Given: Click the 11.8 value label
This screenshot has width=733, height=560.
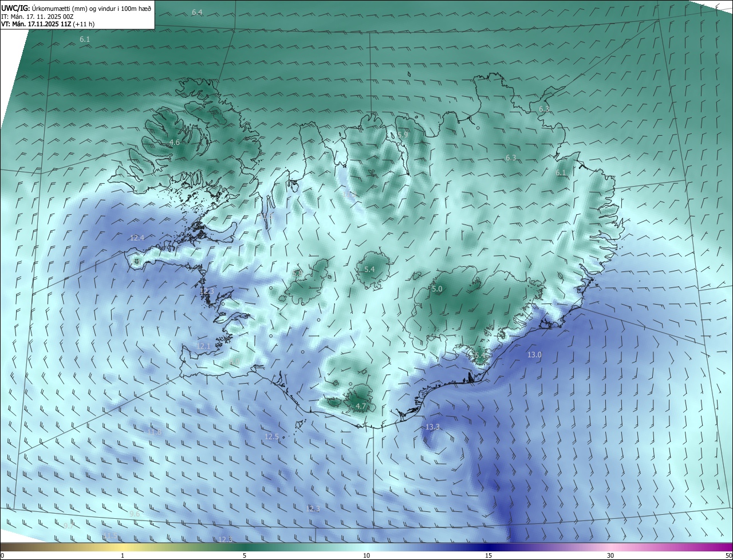Looking at the screenshot, I should click(x=155, y=432).
